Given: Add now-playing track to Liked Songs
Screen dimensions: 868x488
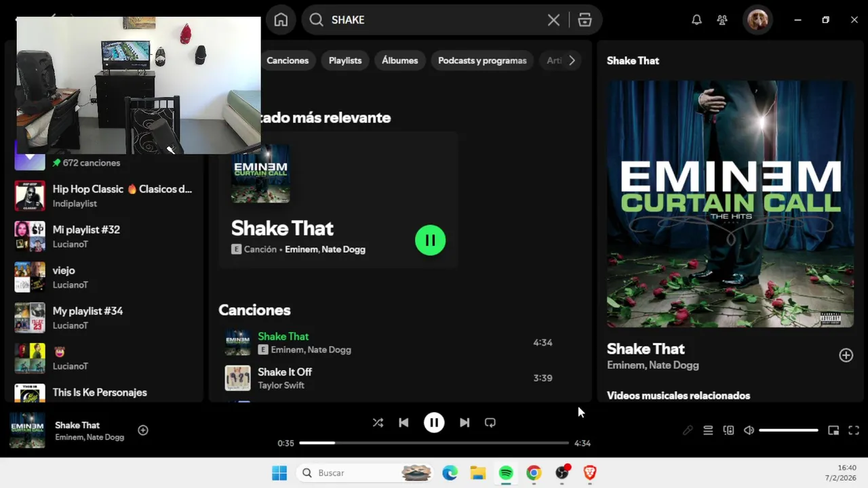Looking at the screenshot, I should click(143, 430).
